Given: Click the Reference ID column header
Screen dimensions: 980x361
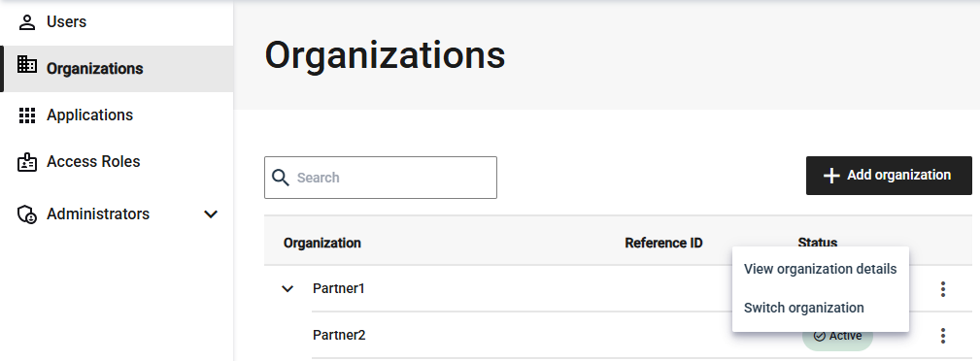Looking at the screenshot, I should [663, 243].
